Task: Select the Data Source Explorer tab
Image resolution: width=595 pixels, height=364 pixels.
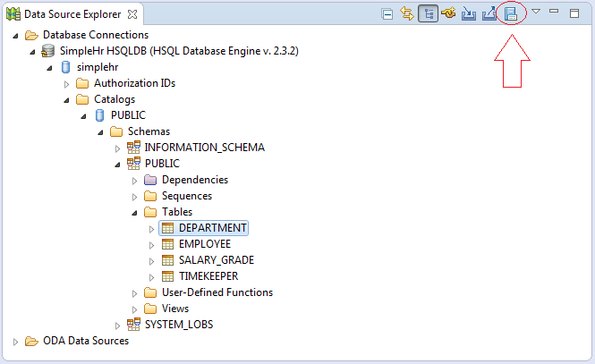Action: coord(72,14)
